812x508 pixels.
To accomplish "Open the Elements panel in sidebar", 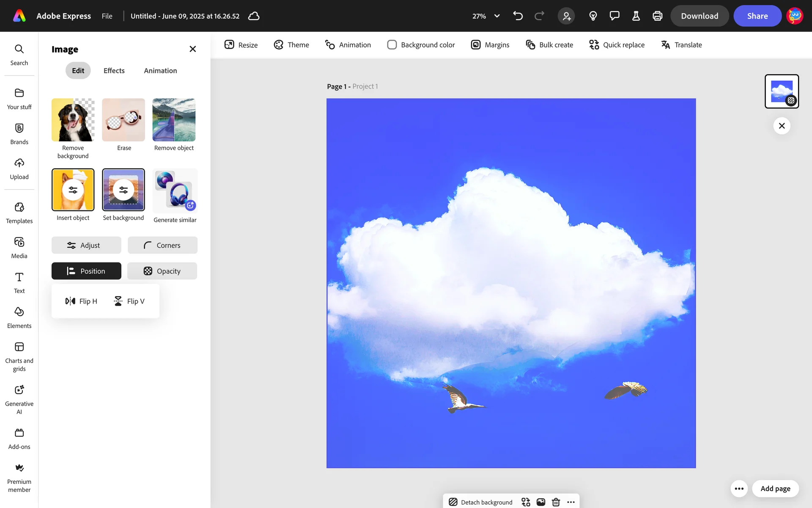I will (x=19, y=317).
